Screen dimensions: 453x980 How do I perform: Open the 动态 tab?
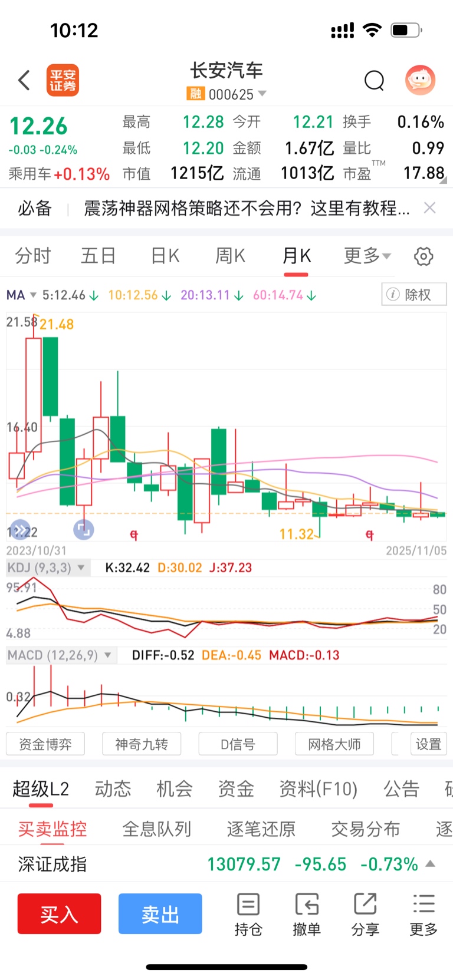tap(113, 788)
